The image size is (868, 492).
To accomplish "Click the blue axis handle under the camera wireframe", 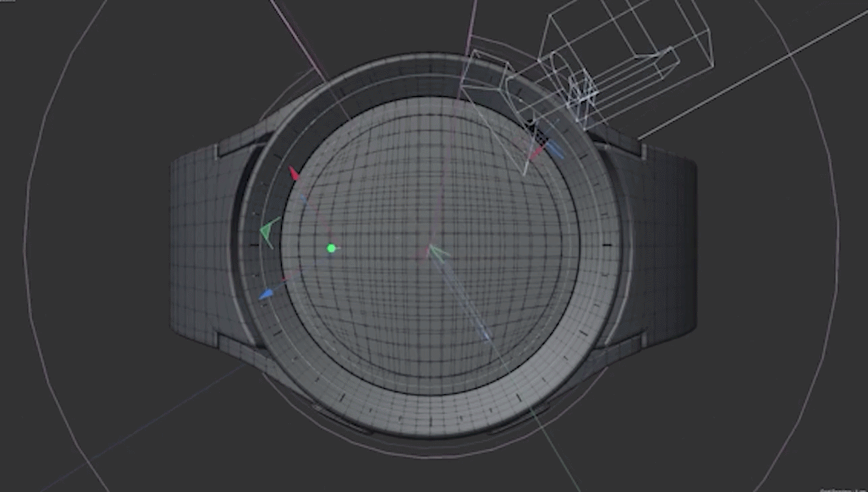I will coord(555,150).
